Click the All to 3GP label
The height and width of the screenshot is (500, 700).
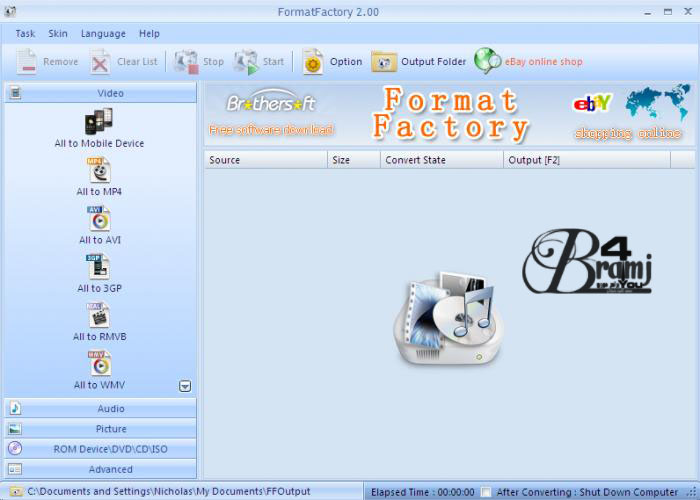point(99,288)
